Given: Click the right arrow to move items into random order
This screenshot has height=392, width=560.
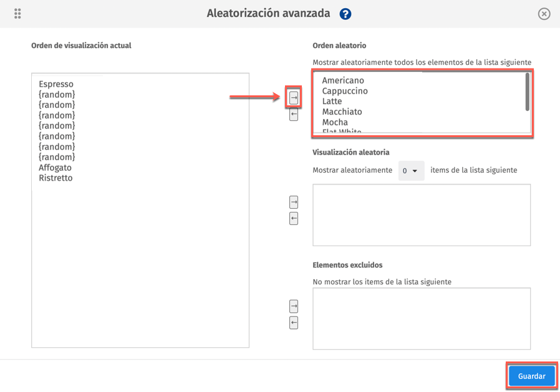Looking at the screenshot, I should (x=293, y=98).
